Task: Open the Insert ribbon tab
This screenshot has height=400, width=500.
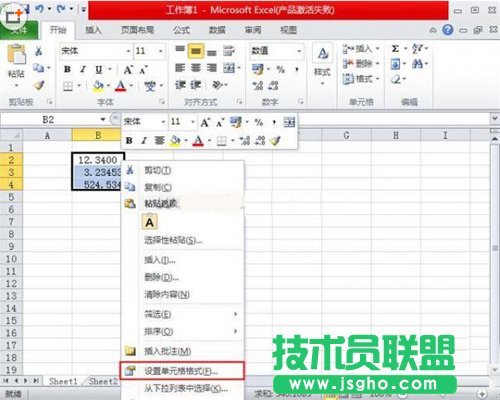Action: pos(93,30)
